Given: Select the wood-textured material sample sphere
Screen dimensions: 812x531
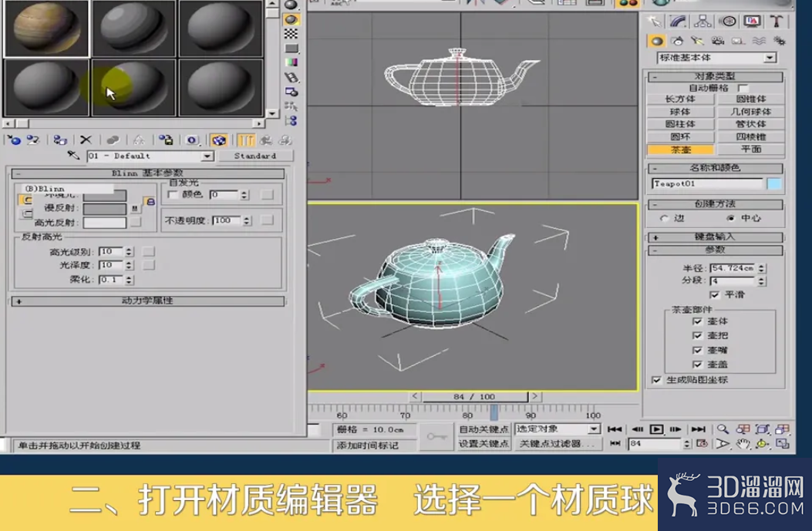Looking at the screenshot, I should pos(46,28).
